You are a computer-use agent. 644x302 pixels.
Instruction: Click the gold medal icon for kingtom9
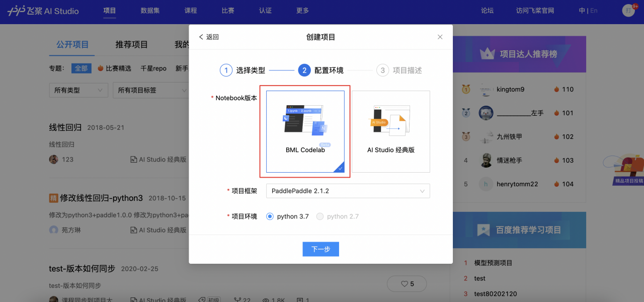point(466,90)
